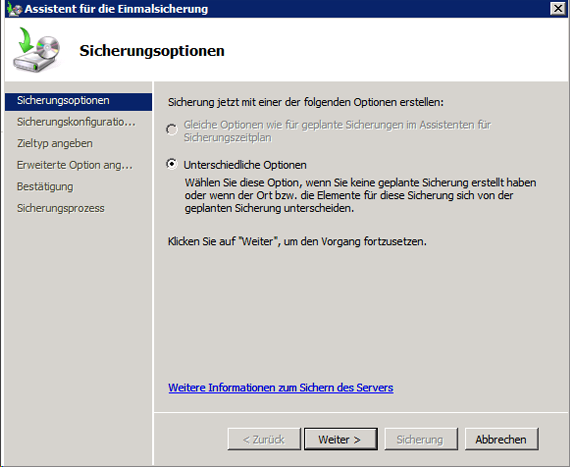
Task: Select the Unterschiedliche Optionen radio button
Action: point(172,164)
